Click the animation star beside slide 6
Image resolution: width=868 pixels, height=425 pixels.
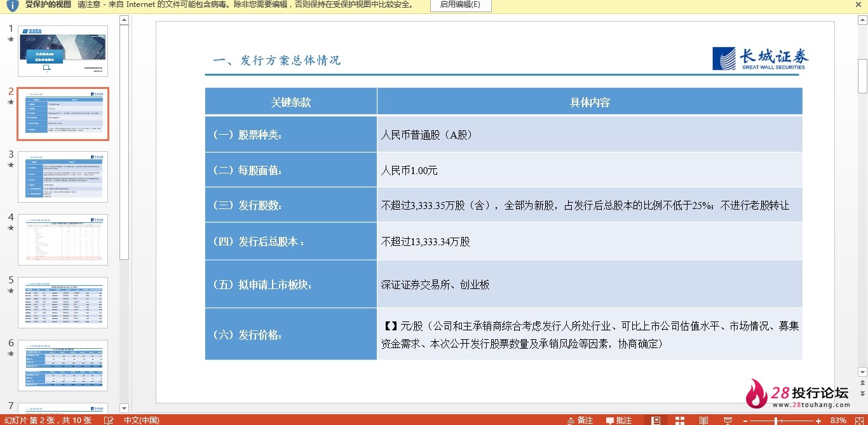click(x=10, y=354)
